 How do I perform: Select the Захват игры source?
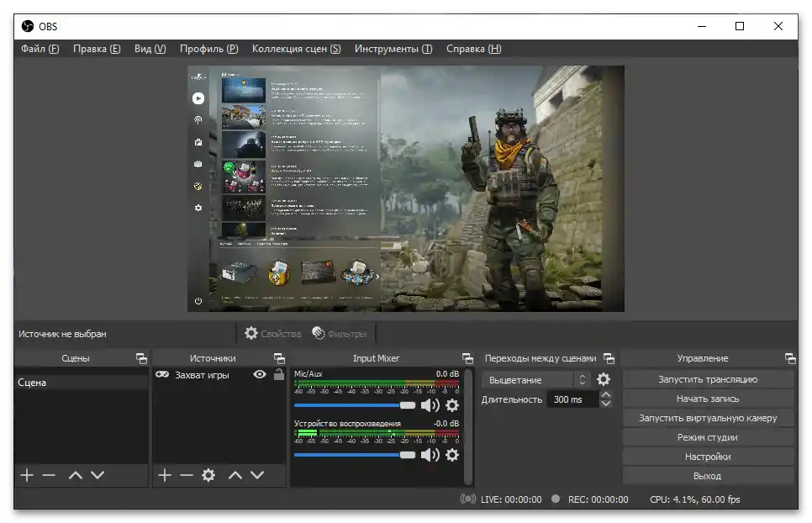click(202, 375)
